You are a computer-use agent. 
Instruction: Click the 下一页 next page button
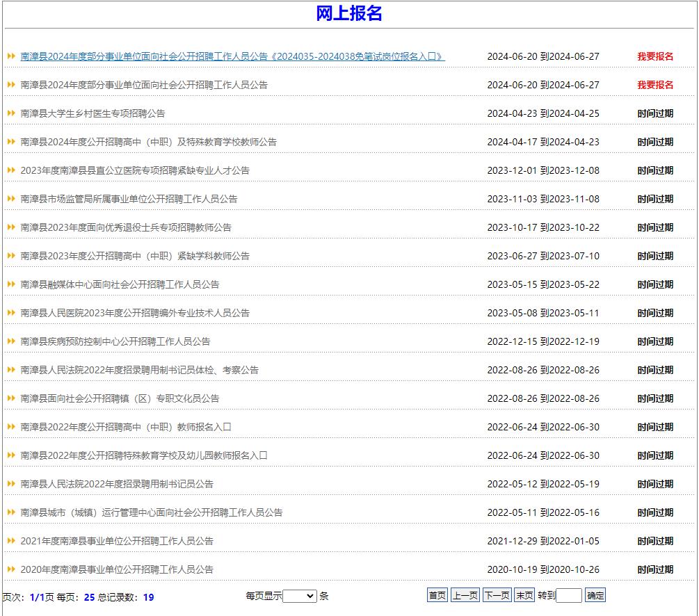coord(497,596)
